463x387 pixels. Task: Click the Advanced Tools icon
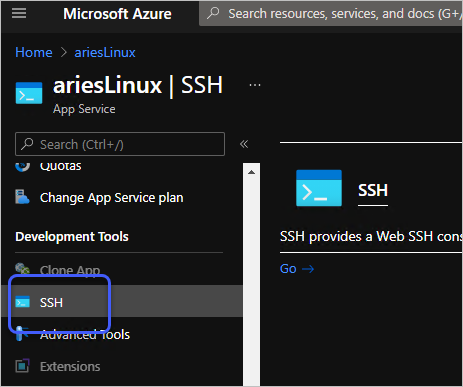pyautogui.click(x=22, y=333)
